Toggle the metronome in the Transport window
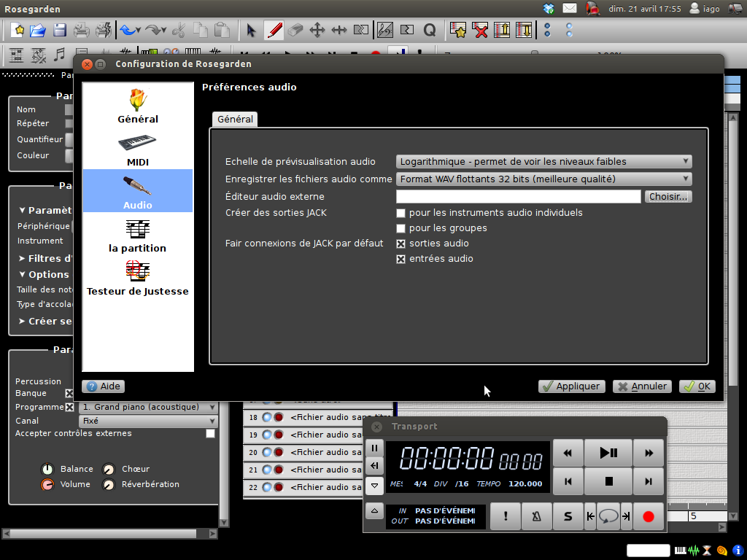 536,516
